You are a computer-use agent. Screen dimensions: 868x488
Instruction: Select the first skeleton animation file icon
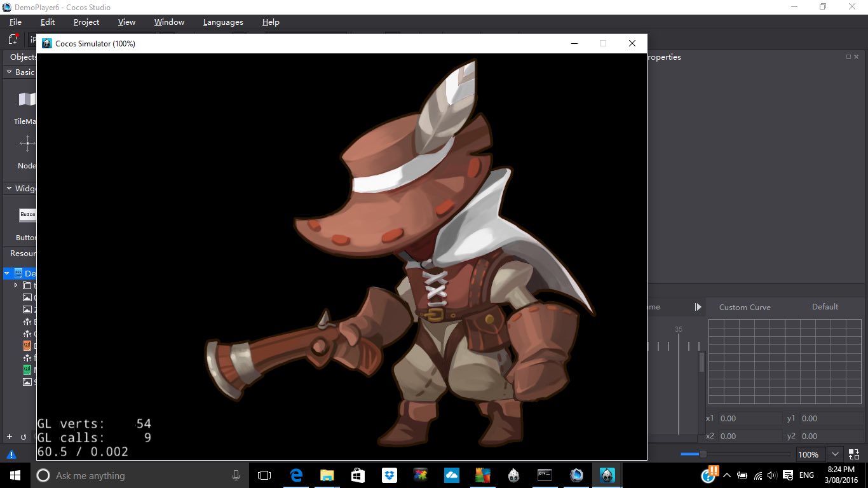(x=27, y=322)
